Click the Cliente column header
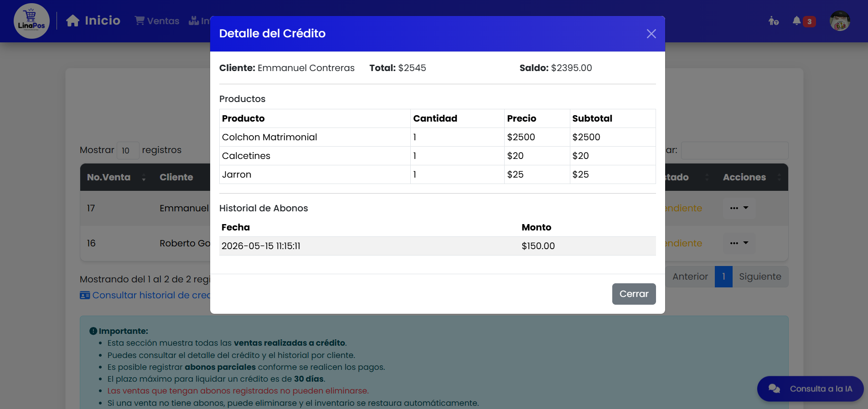868x409 pixels. point(176,177)
